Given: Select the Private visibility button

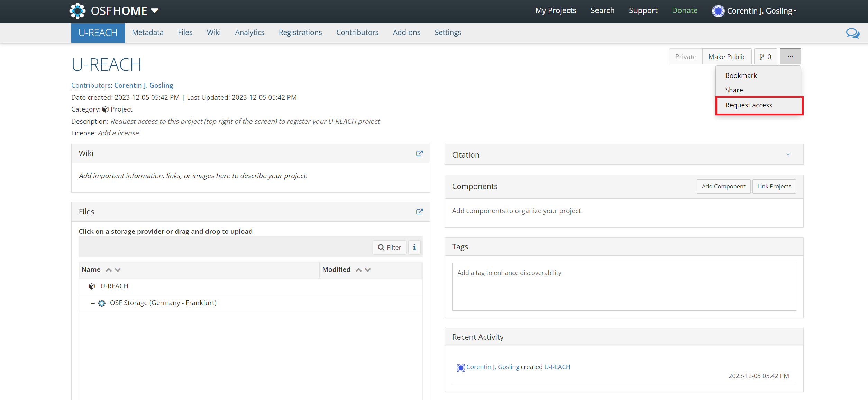Looking at the screenshot, I should tap(685, 57).
